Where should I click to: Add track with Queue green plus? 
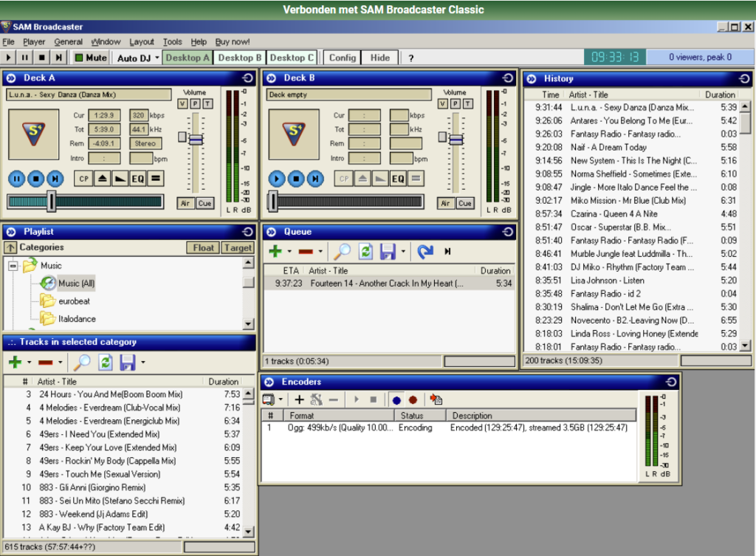275,251
